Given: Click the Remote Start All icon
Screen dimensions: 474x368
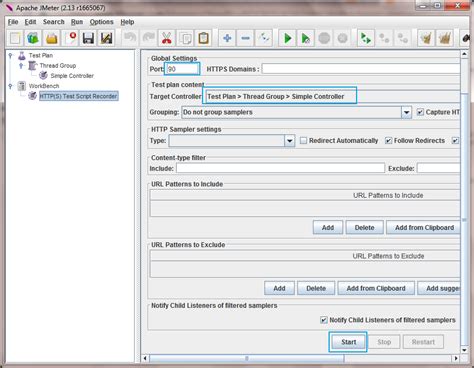Looking at the screenshot, I should (366, 38).
